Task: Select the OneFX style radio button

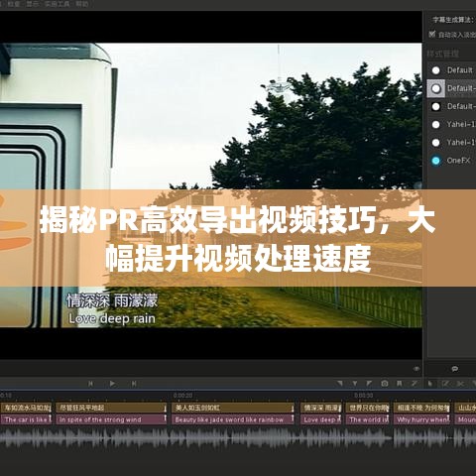Action: (436, 161)
